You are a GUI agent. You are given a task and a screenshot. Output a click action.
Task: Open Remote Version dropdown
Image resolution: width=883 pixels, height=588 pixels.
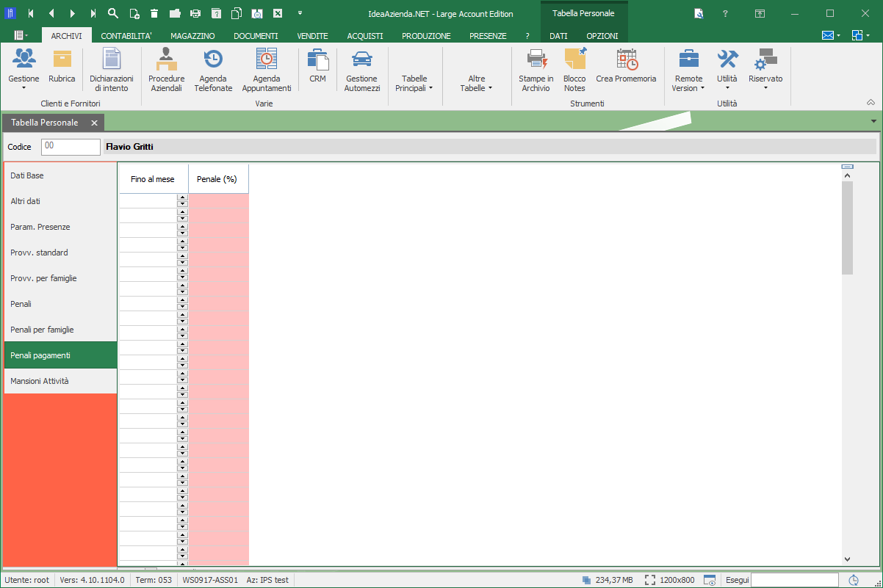pos(688,70)
